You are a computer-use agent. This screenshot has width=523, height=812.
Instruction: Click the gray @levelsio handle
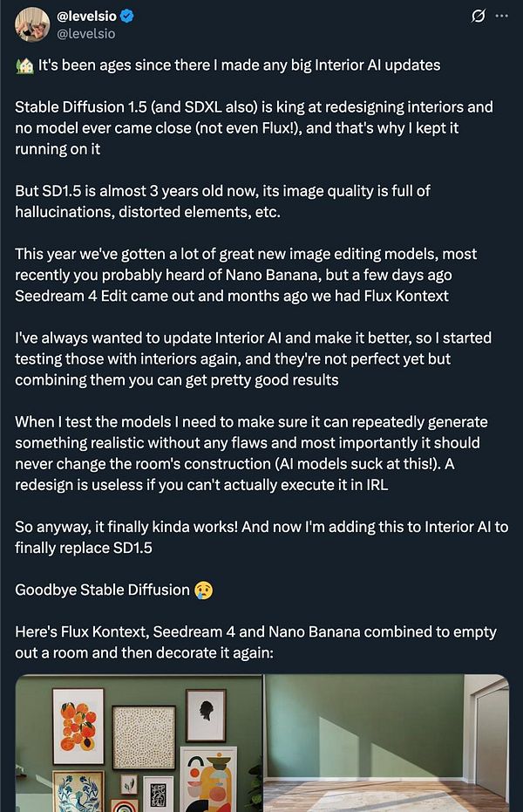[85, 34]
